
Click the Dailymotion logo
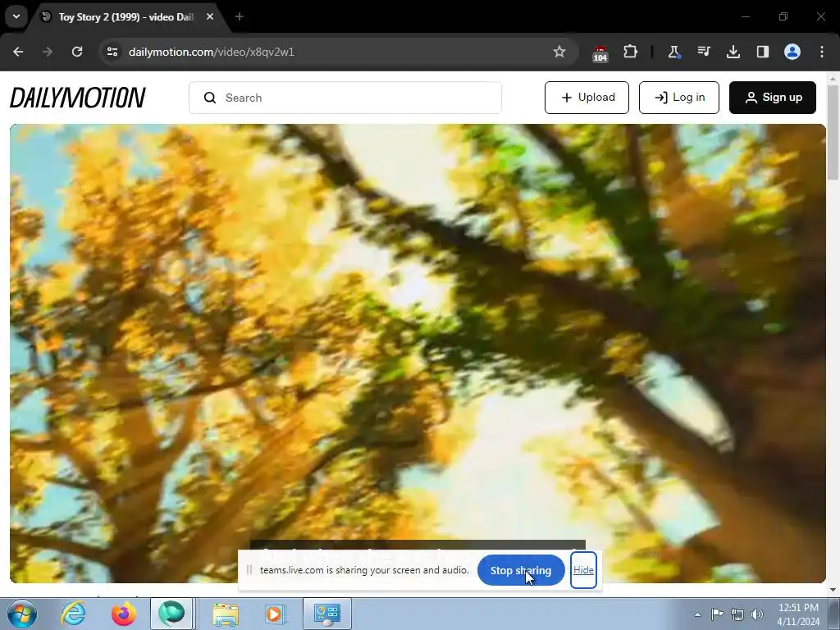[x=78, y=98]
